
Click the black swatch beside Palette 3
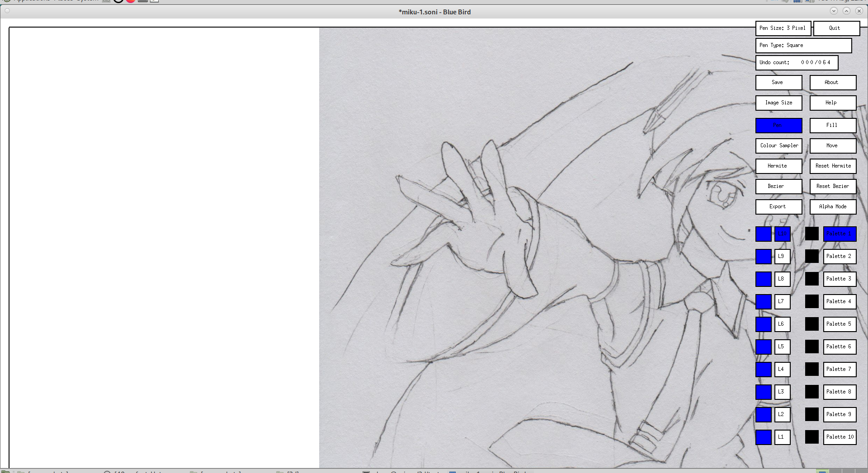pyautogui.click(x=812, y=279)
